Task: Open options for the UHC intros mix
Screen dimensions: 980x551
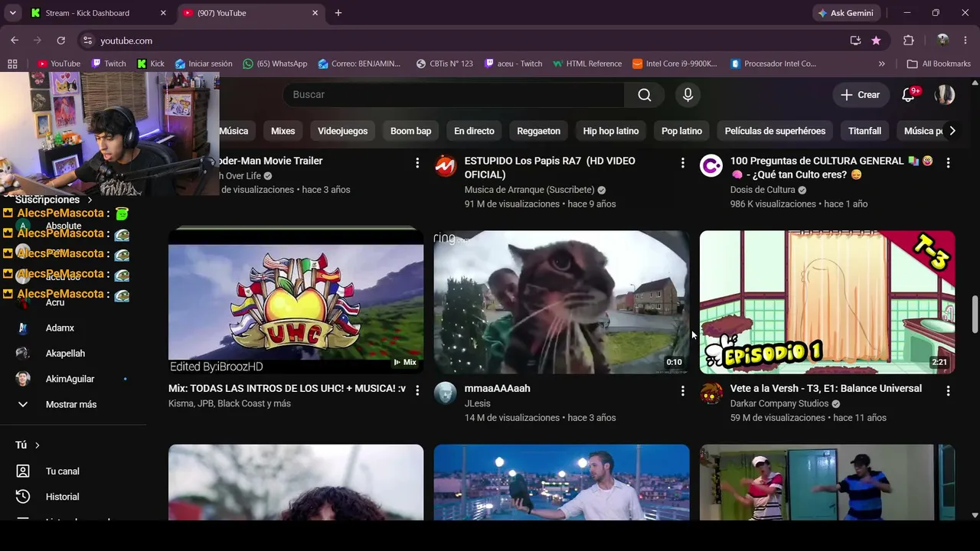Action: point(417,390)
